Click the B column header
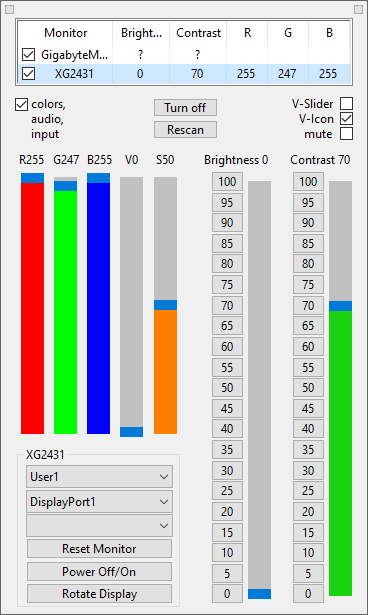This screenshot has height=615, width=368. [329, 33]
